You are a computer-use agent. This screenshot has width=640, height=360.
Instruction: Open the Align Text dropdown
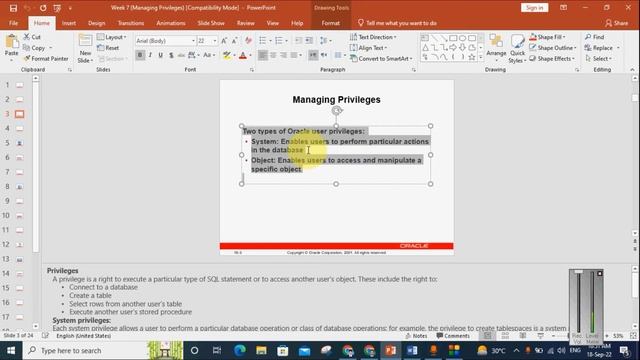(369, 48)
